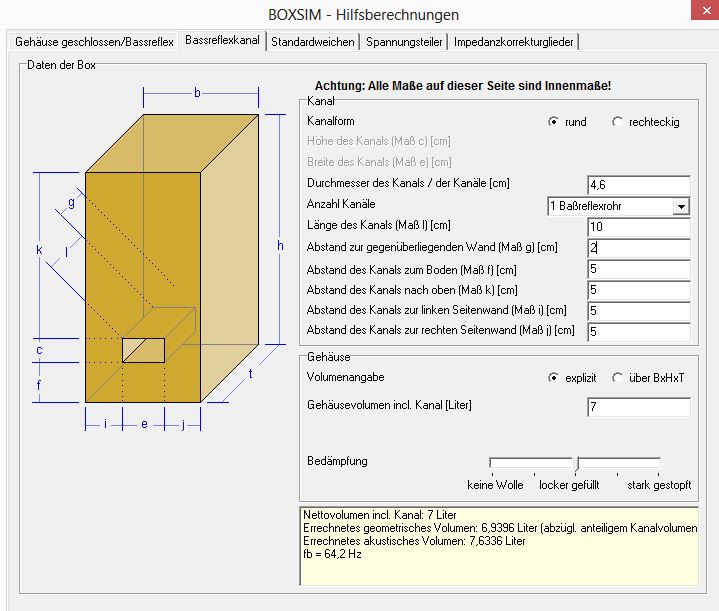
Task: Click the port opening in the box diagram
Action: 144,350
